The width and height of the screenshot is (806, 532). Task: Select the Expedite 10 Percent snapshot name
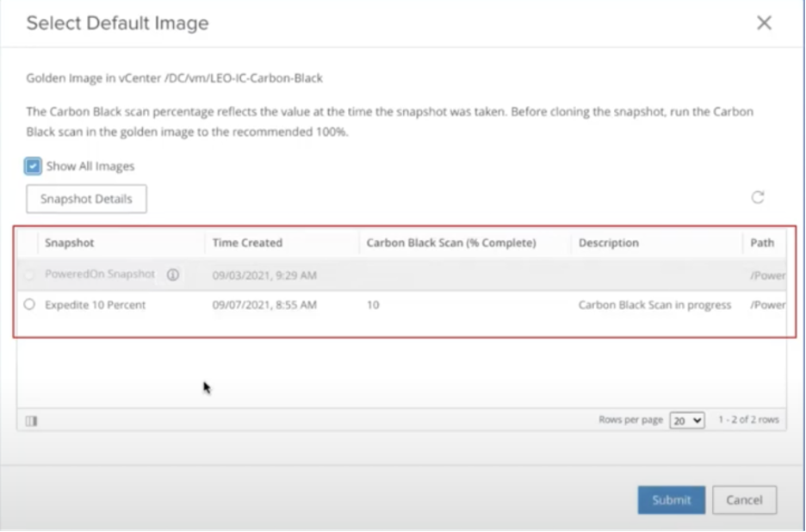point(96,305)
